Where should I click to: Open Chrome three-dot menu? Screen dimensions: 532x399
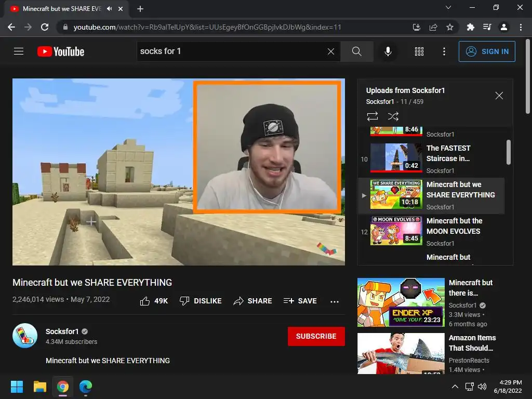[521, 27]
